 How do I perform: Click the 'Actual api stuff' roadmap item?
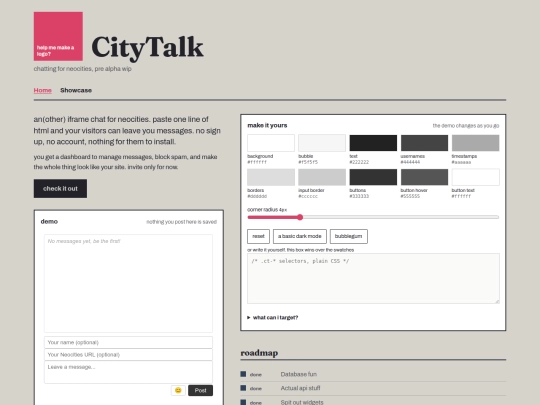coord(300,388)
